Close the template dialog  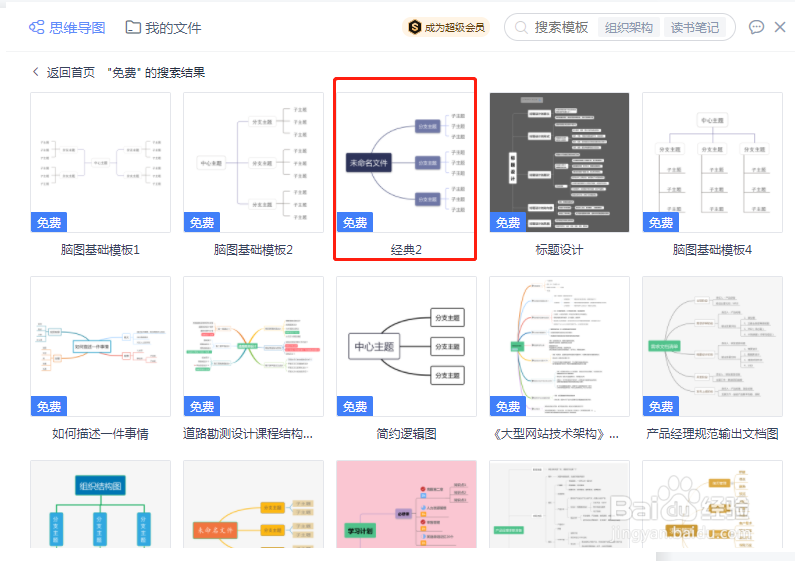[780, 27]
